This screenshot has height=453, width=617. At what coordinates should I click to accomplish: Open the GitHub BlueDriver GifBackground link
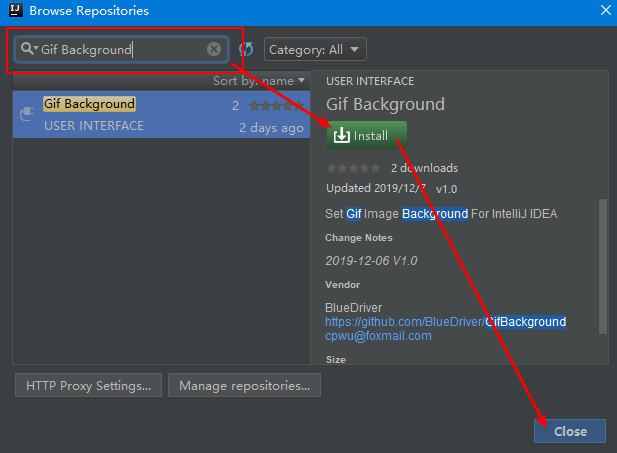[445, 322]
